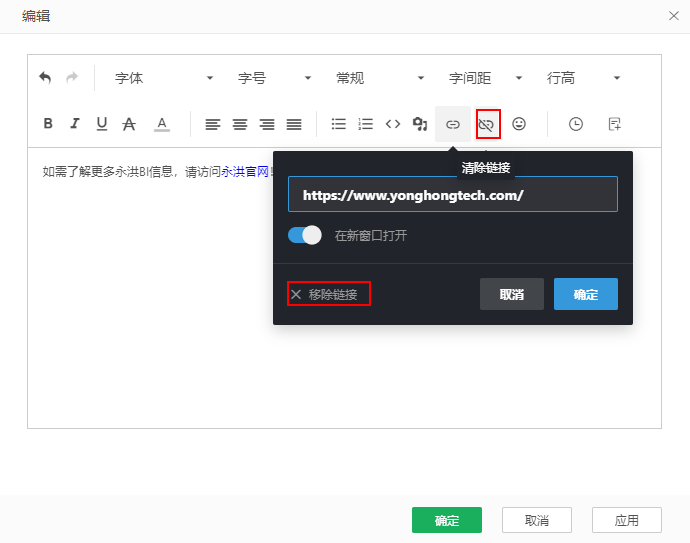Expand the 常规 style dropdown

pyautogui.click(x=379, y=78)
